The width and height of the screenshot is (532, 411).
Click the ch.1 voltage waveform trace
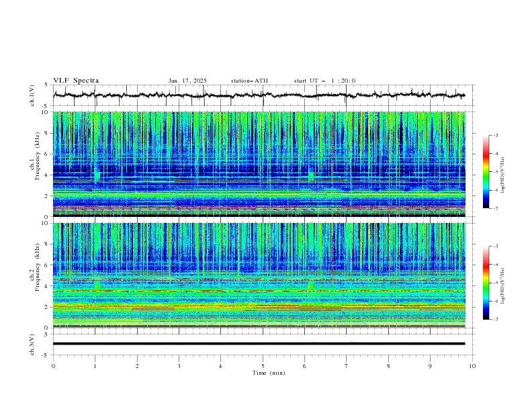pyautogui.click(x=259, y=95)
